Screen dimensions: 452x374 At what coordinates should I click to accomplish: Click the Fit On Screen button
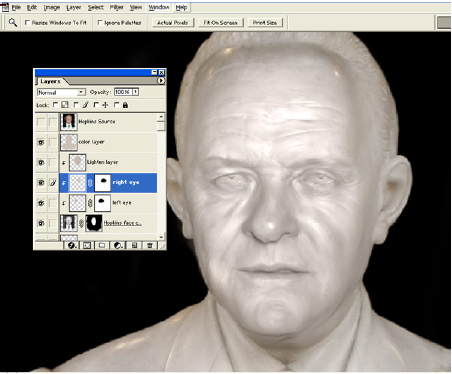click(x=220, y=23)
